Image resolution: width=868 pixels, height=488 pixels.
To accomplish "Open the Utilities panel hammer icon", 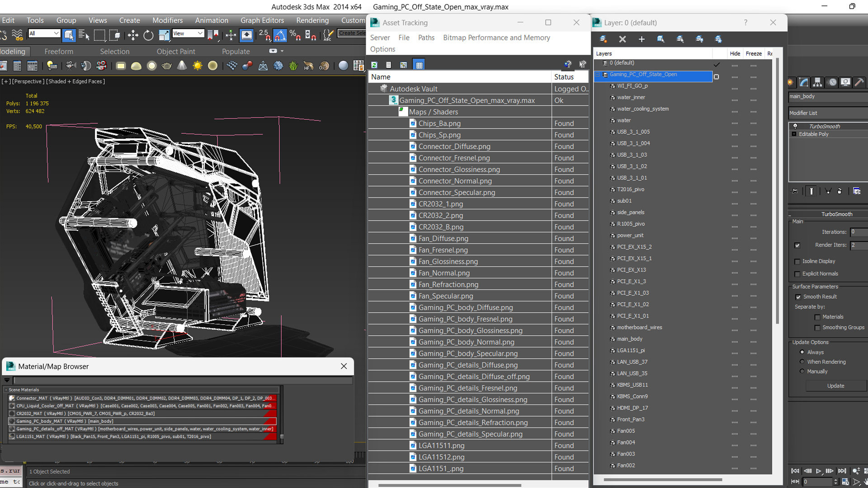I will click(859, 82).
